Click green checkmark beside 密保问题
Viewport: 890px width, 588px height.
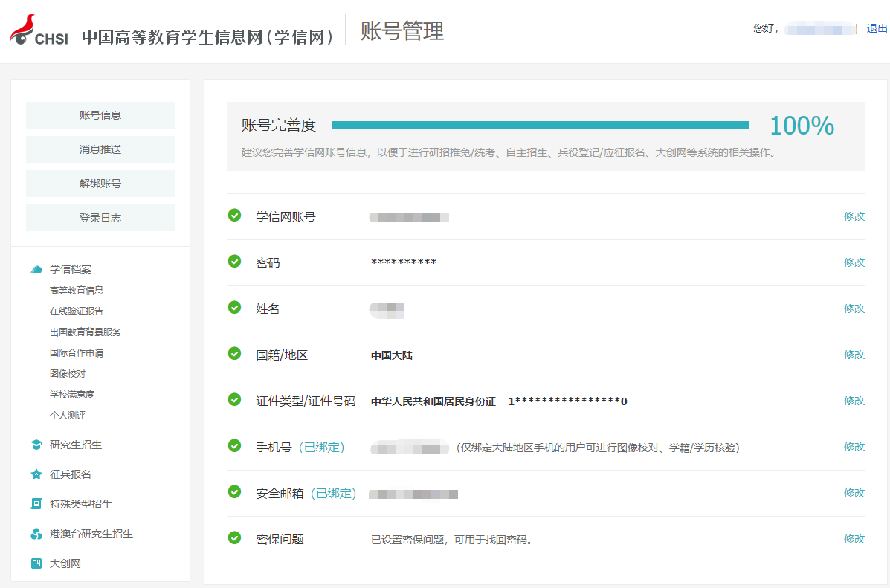point(234,538)
